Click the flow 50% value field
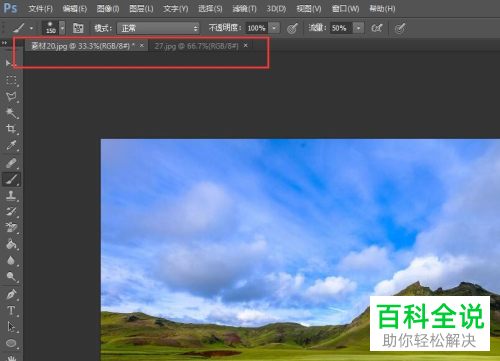The height and width of the screenshot is (361, 500). (340, 28)
